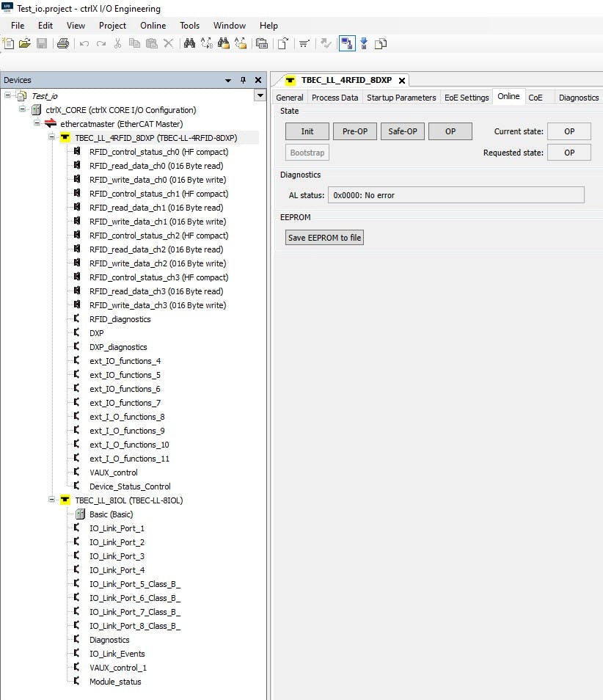Collapse the TBEC_LL_8IOL device node
Viewport: 603px width, 700px height.
(51, 500)
